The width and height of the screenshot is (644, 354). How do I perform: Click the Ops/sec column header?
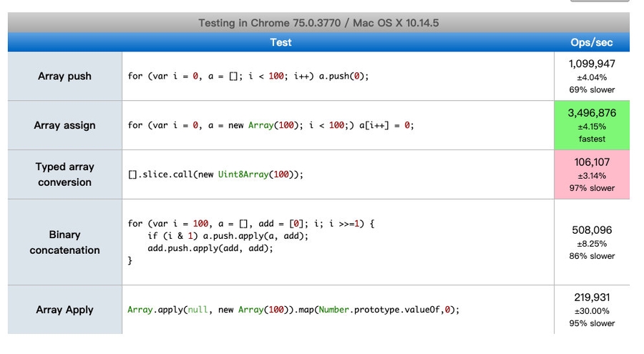tap(592, 42)
